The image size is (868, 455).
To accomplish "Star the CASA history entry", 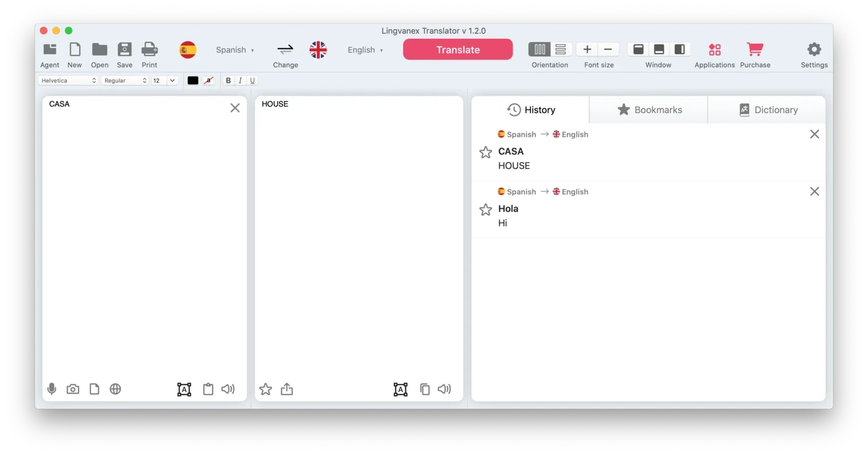I will pos(486,152).
